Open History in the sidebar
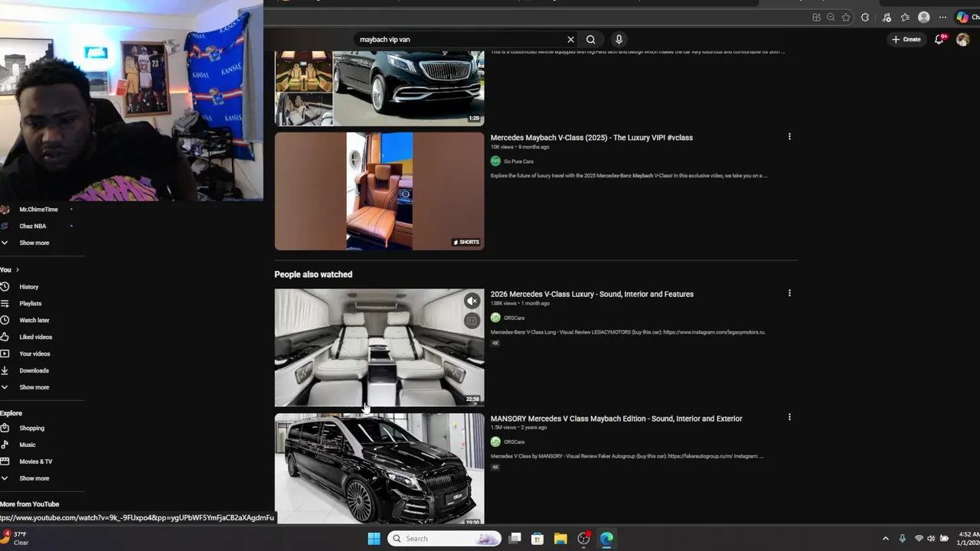Image resolution: width=980 pixels, height=551 pixels. click(28, 287)
